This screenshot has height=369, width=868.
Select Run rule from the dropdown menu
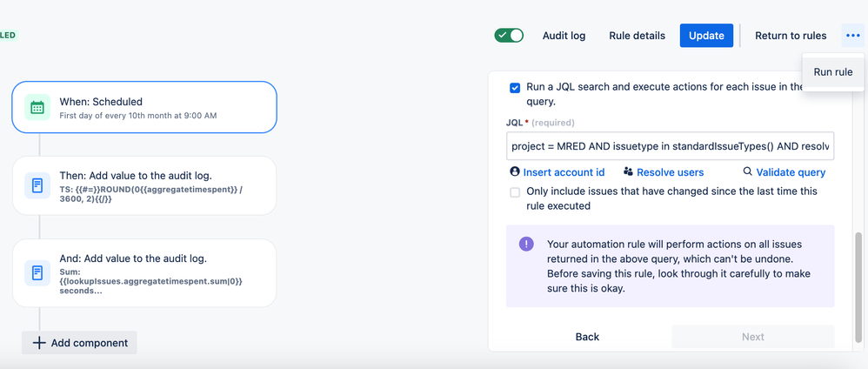(x=833, y=72)
